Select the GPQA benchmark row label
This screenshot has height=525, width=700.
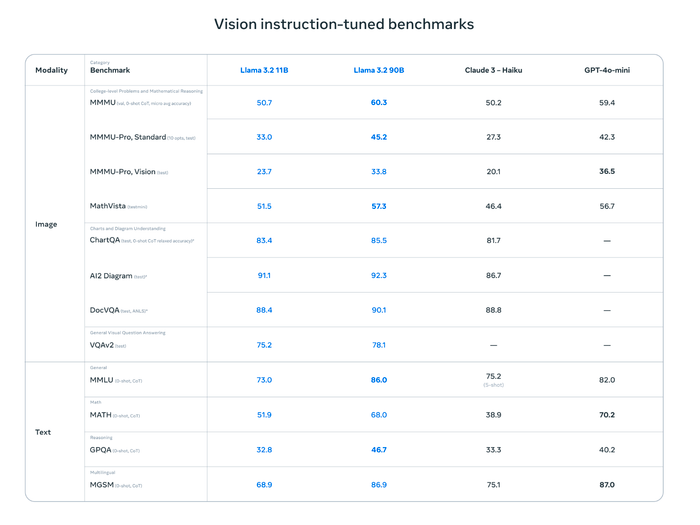[100, 450]
